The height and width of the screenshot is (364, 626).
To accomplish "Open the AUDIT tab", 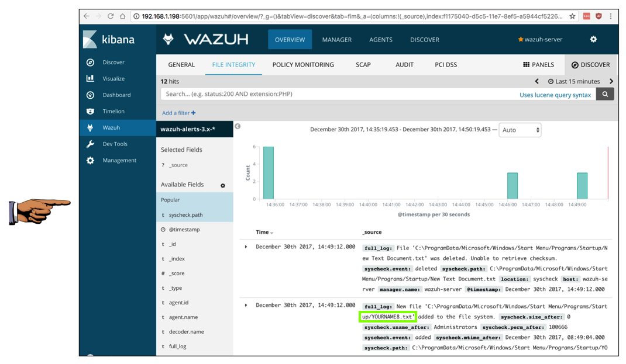I will pos(404,65).
